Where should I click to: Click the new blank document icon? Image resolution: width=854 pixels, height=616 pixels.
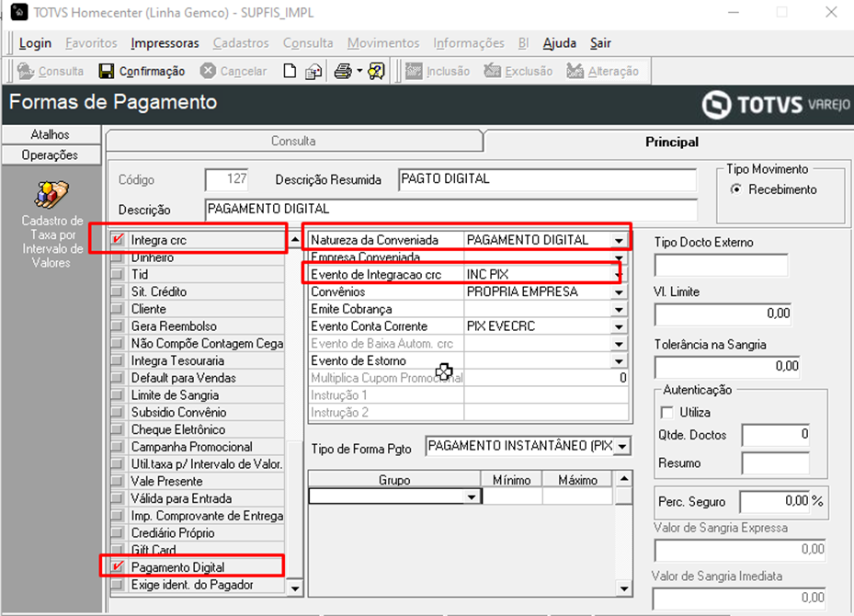[x=290, y=71]
